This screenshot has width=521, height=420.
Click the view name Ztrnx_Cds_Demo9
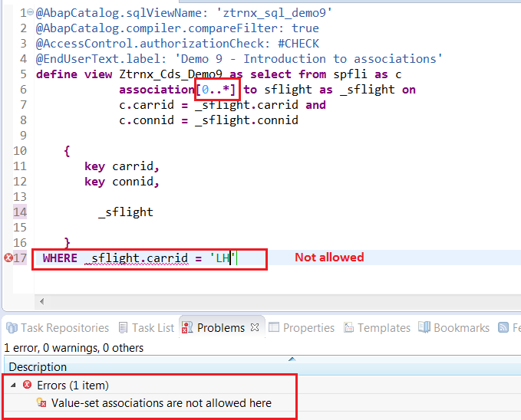click(171, 74)
